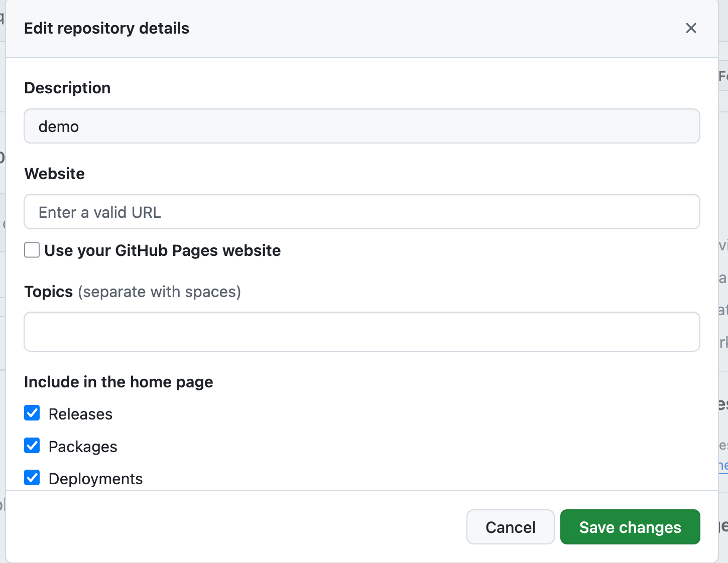Disable the Deployments checkbox

(32, 478)
